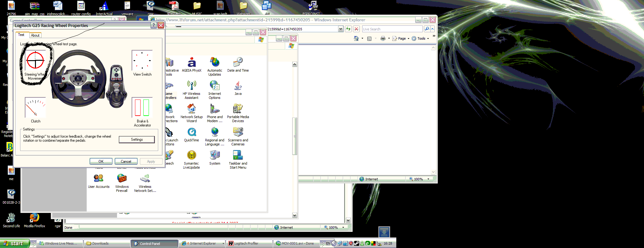
Task: Select the router config desktop icon
Action: tap(81, 8)
